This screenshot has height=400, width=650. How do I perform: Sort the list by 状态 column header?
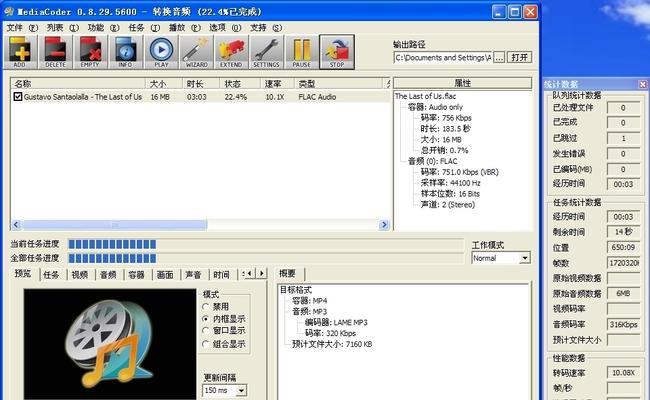pos(240,84)
